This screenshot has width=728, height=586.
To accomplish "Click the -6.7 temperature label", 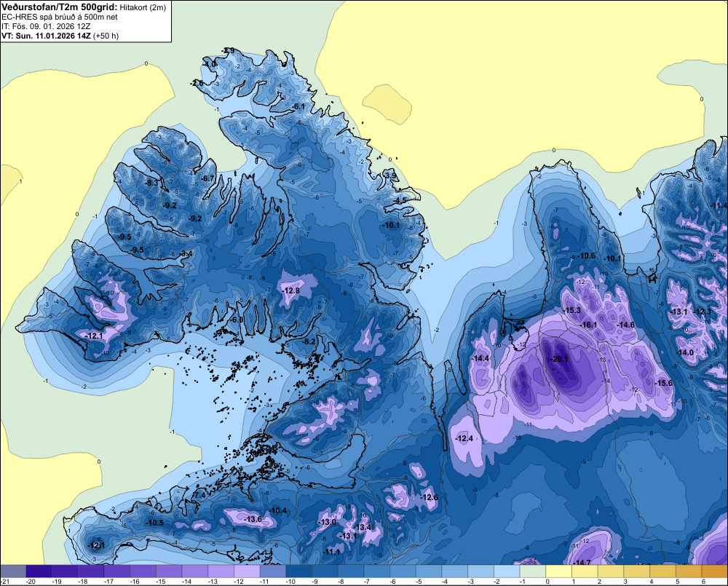I will [207, 178].
